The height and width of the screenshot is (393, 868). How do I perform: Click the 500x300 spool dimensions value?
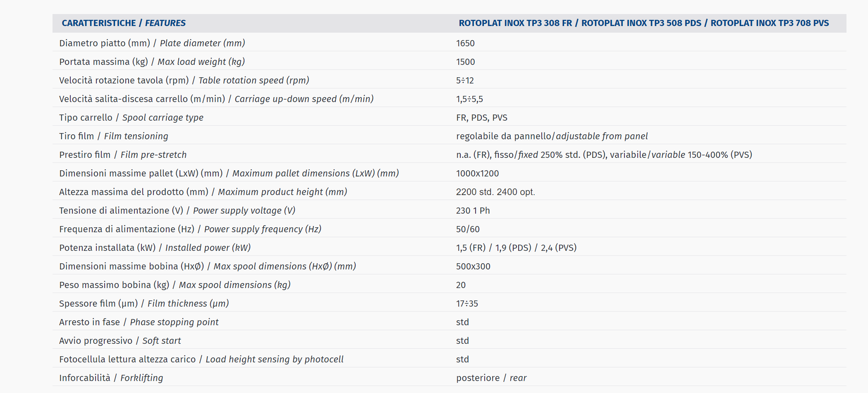coord(473,266)
